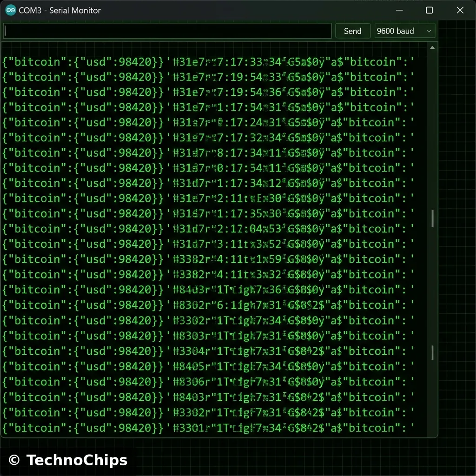Click the output line containing #84d3
Viewport: 476px width, 476px height.
click(x=207, y=290)
